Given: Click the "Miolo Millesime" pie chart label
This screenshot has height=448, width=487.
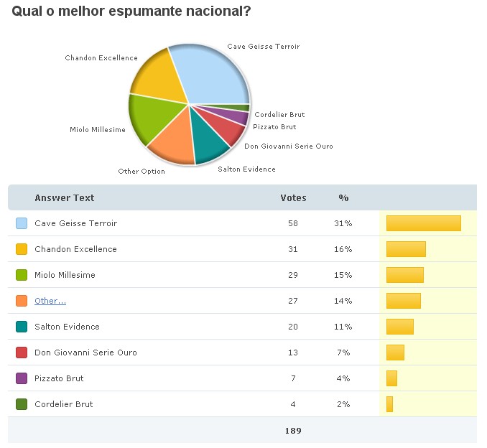Looking at the screenshot, I should (x=98, y=129).
